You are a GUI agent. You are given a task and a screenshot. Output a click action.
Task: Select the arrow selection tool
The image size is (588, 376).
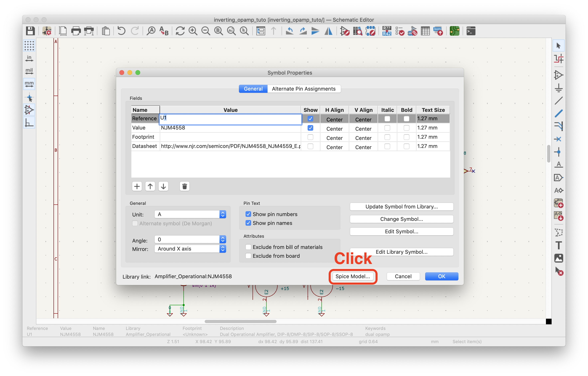(x=558, y=46)
